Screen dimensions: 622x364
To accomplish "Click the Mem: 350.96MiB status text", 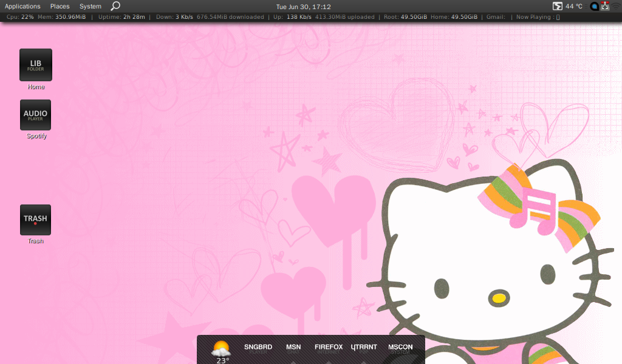I will (x=61, y=17).
